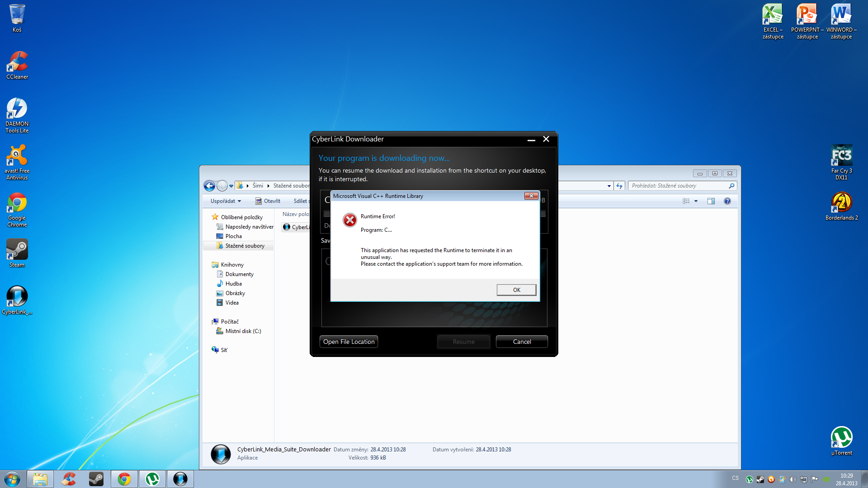Image resolution: width=868 pixels, height=488 pixels.
Task: Maximize the Explorer window
Action: point(715,173)
